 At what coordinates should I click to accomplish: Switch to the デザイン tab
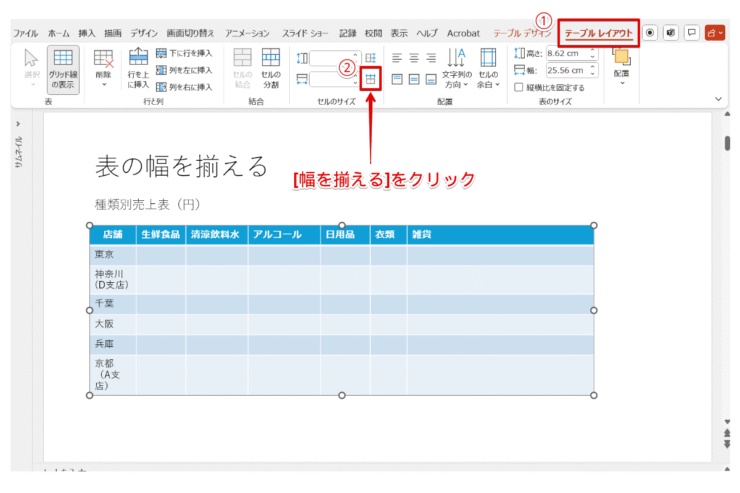[144, 33]
